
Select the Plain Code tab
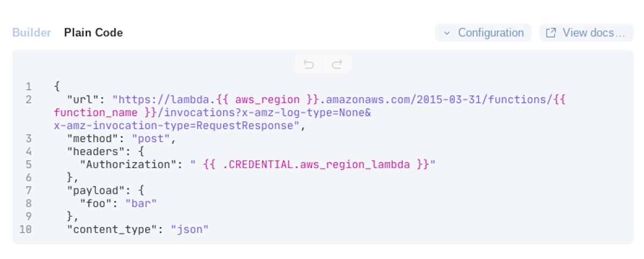[x=93, y=33]
